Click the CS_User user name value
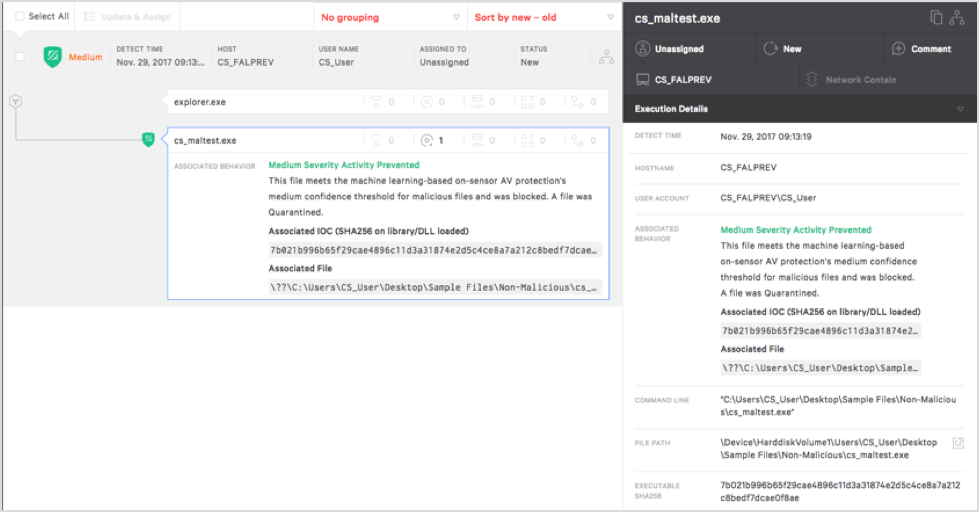 pyautogui.click(x=336, y=62)
